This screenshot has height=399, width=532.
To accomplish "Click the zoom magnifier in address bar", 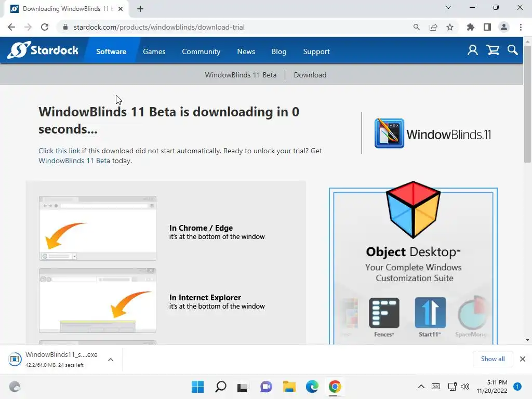I will point(416,27).
